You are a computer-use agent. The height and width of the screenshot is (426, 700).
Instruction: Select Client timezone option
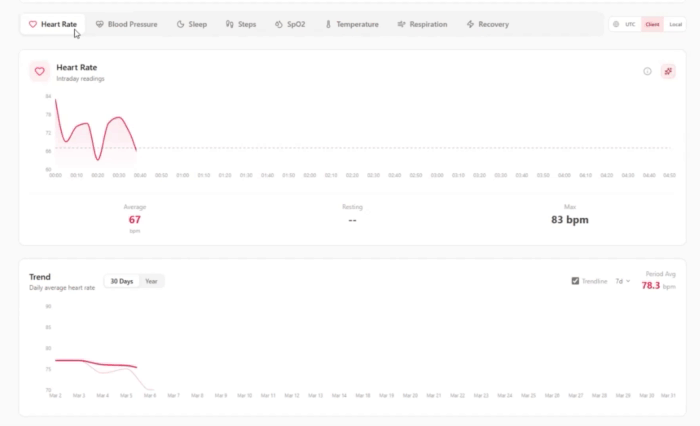click(652, 24)
